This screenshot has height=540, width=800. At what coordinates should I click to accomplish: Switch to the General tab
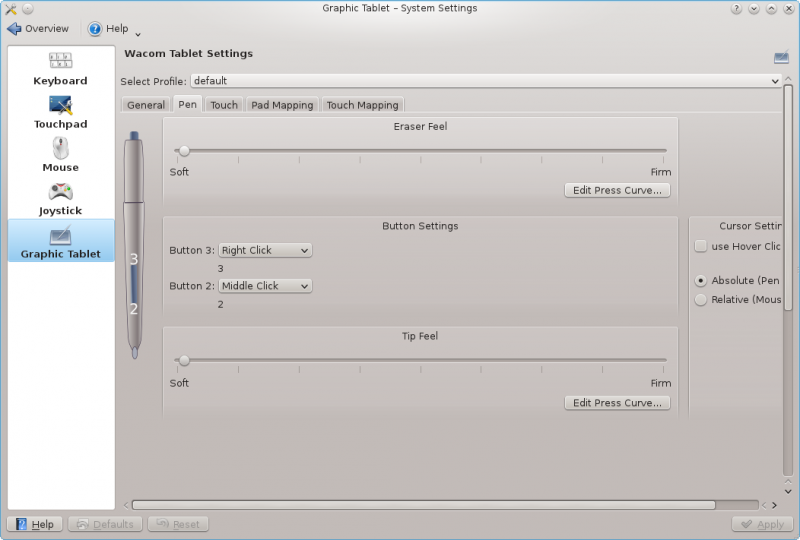click(x=146, y=105)
